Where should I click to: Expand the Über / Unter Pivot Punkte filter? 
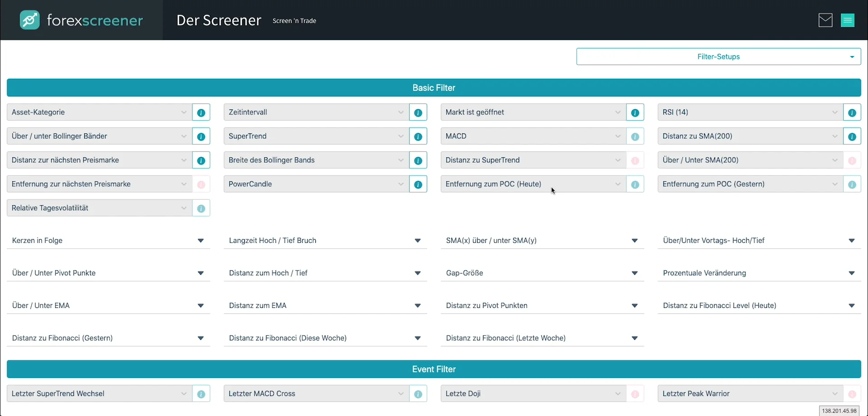pos(109,273)
